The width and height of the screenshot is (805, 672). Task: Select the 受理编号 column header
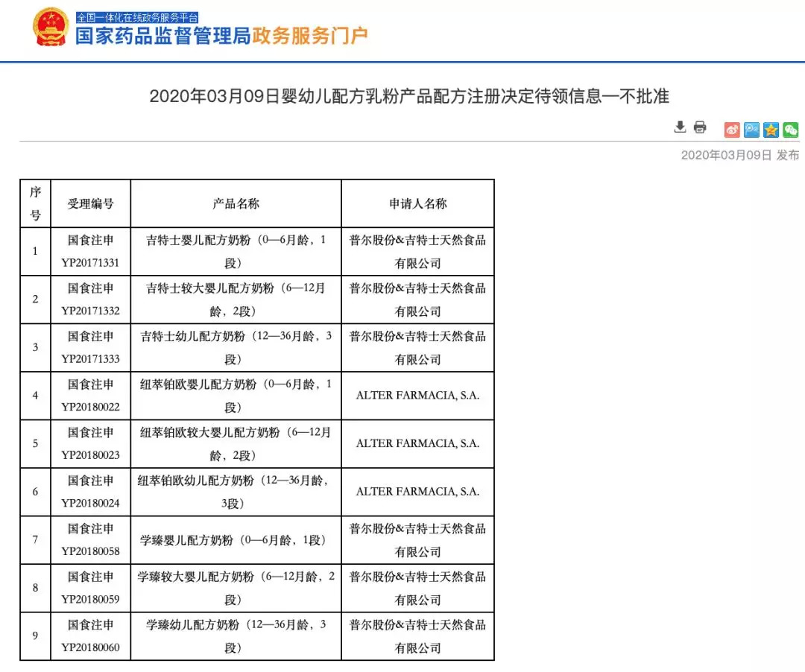pyautogui.click(x=91, y=203)
